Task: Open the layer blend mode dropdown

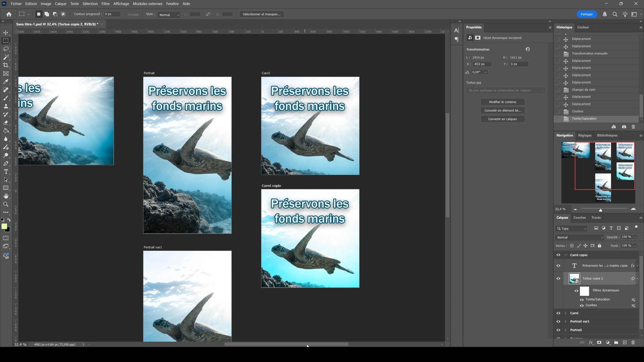Action: coord(580,237)
